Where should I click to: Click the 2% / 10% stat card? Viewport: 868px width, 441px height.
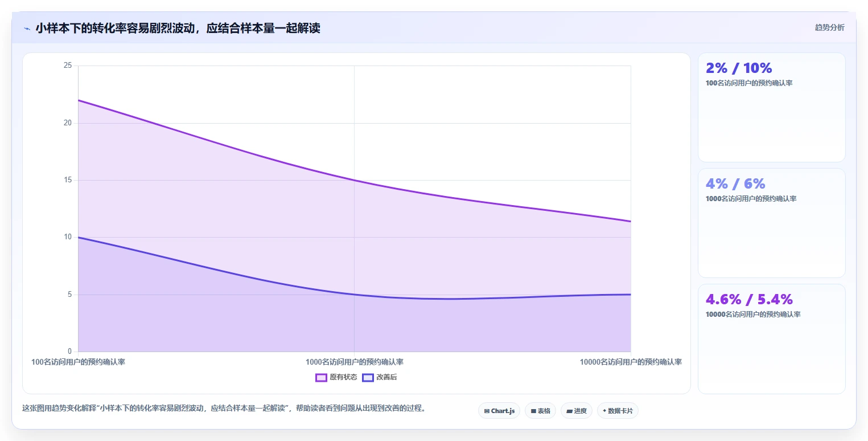click(x=772, y=107)
